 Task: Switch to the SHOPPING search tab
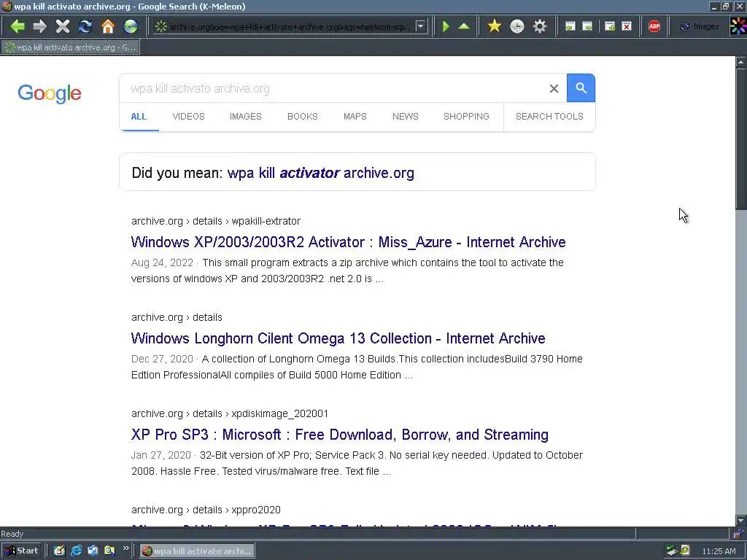466,117
